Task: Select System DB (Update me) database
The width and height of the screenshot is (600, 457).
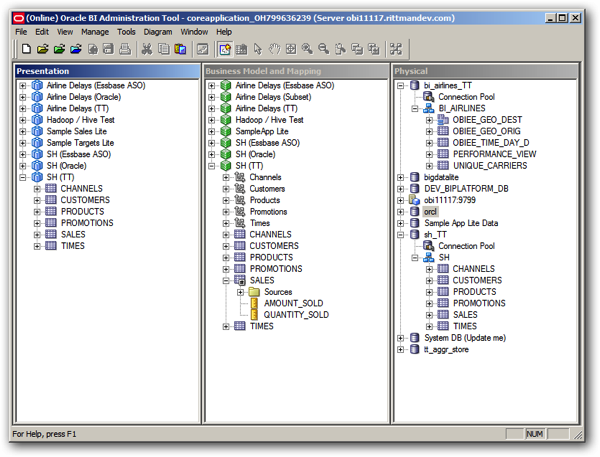Action: point(465,338)
